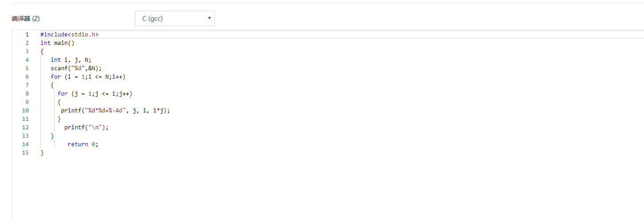This screenshot has height=219, width=644.
Task: Click line number 12 in the gutter
Action: coord(25,127)
